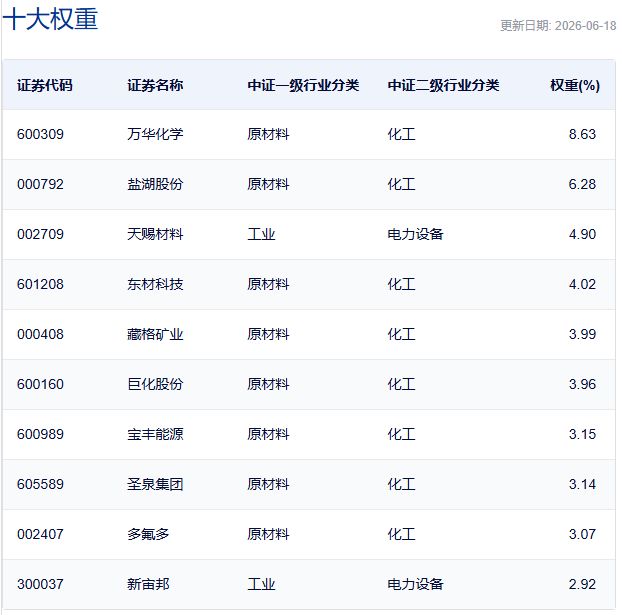
Task: Click 化工 in the 600309 row
Action: click(x=401, y=134)
